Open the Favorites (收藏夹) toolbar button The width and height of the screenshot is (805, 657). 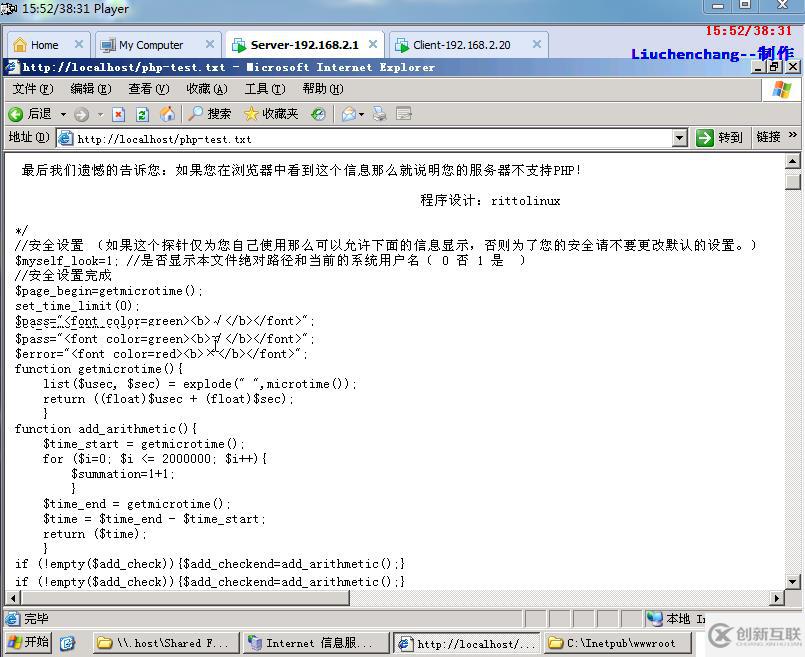click(x=271, y=114)
